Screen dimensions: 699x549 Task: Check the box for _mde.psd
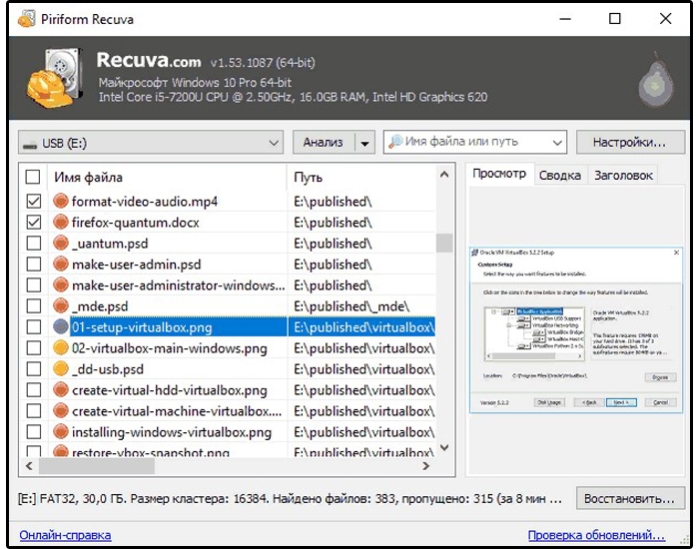click(33, 306)
